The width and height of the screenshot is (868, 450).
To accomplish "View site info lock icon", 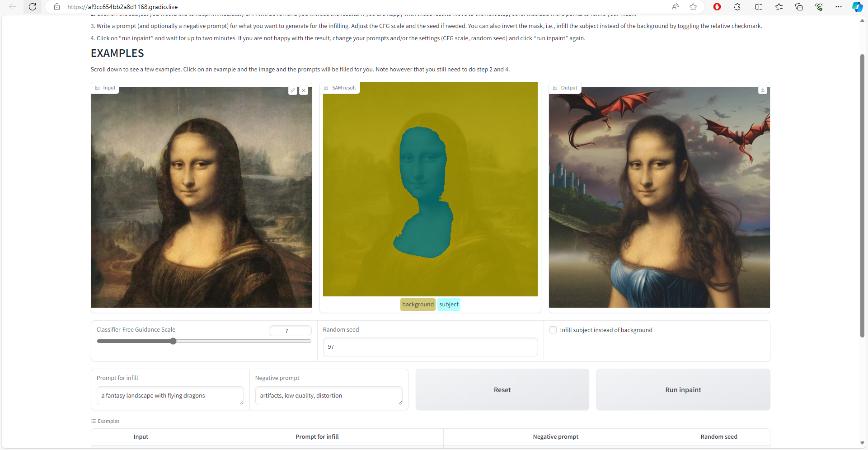I will (57, 7).
